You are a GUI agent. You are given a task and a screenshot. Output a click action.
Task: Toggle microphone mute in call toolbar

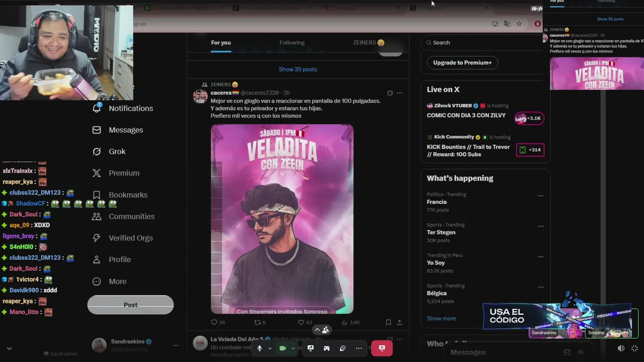point(260,348)
